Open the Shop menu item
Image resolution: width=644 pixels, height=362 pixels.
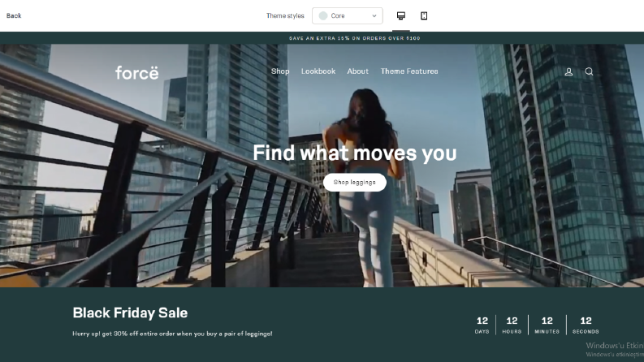pyautogui.click(x=280, y=71)
